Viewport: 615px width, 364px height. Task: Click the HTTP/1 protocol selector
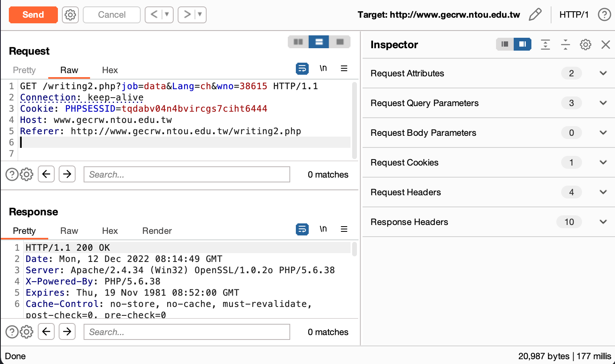[x=574, y=15]
